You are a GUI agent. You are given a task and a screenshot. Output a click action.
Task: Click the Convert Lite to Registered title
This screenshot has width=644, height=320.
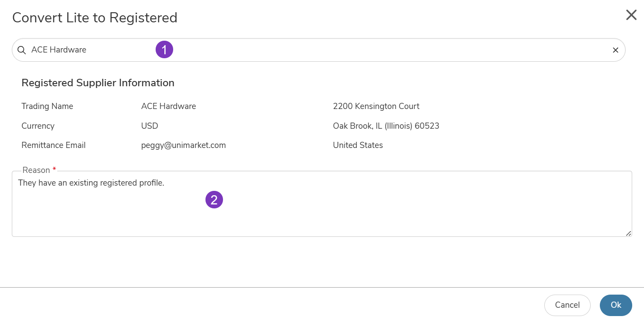(95, 18)
